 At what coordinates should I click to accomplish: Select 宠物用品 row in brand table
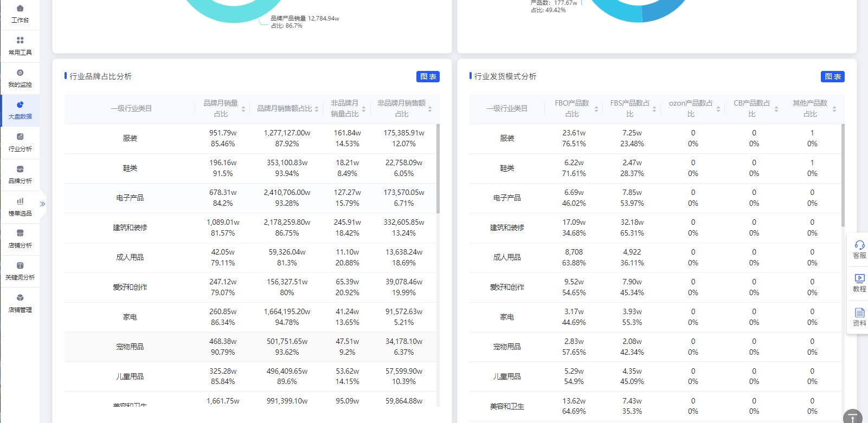tap(250, 347)
